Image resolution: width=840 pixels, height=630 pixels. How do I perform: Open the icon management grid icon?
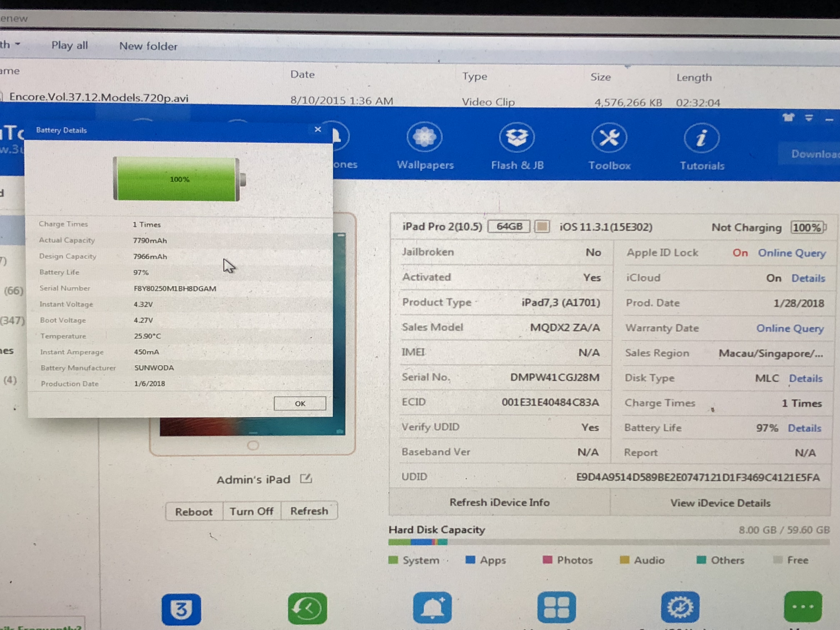pyautogui.click(x=556, y=607)
